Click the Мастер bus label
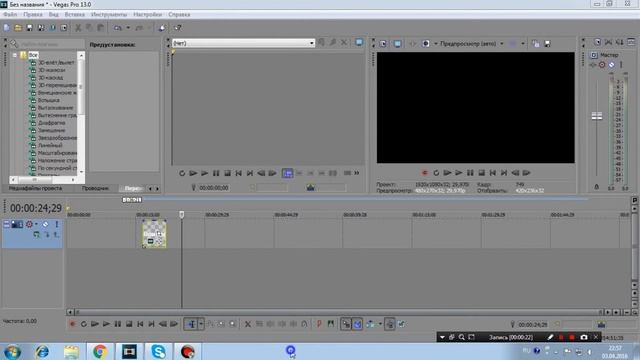The width and height of the screenshot is (640, 360). 609,55
